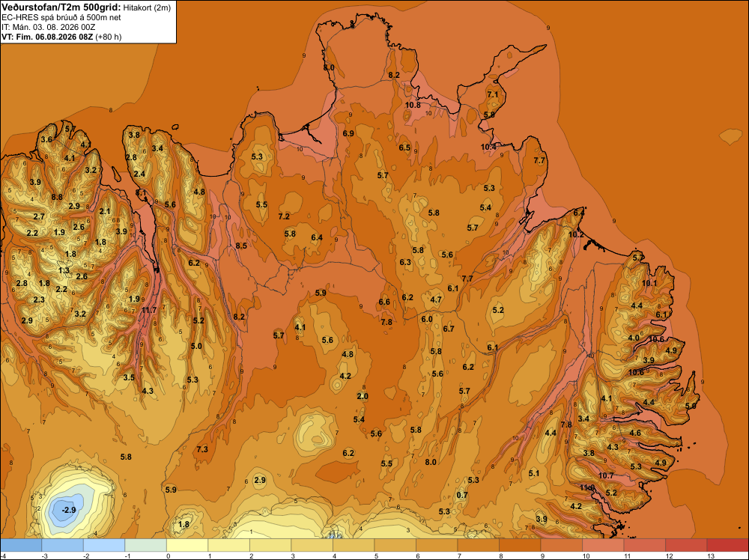Viewport: 749px width, 560px height.
Task: Click the 8.5 temperature value
Action: [241, 246]
